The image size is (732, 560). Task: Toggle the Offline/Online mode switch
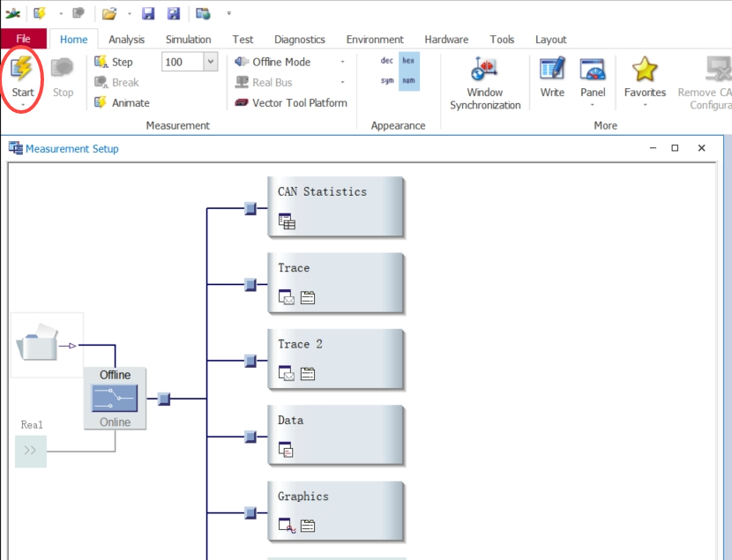(115, 399)
